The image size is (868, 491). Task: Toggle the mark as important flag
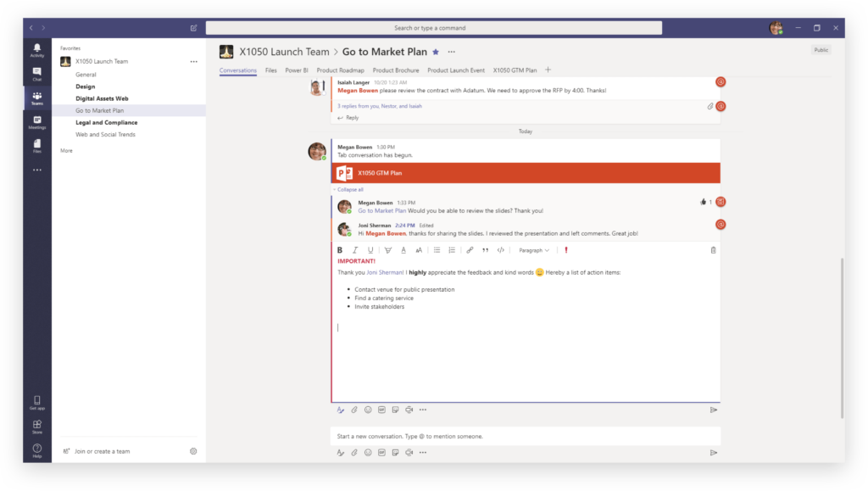pyautogui.click(x=565, y=250)
